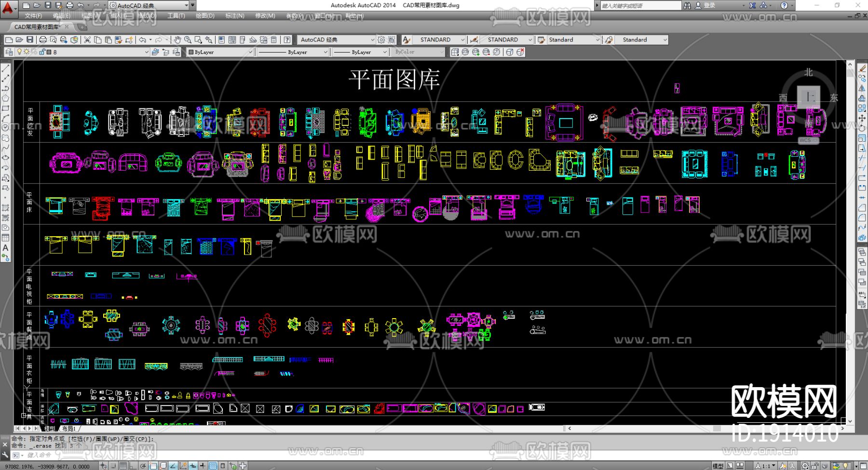Click the keyword search input field
This screenshot has height=470, width=868.
640,5
